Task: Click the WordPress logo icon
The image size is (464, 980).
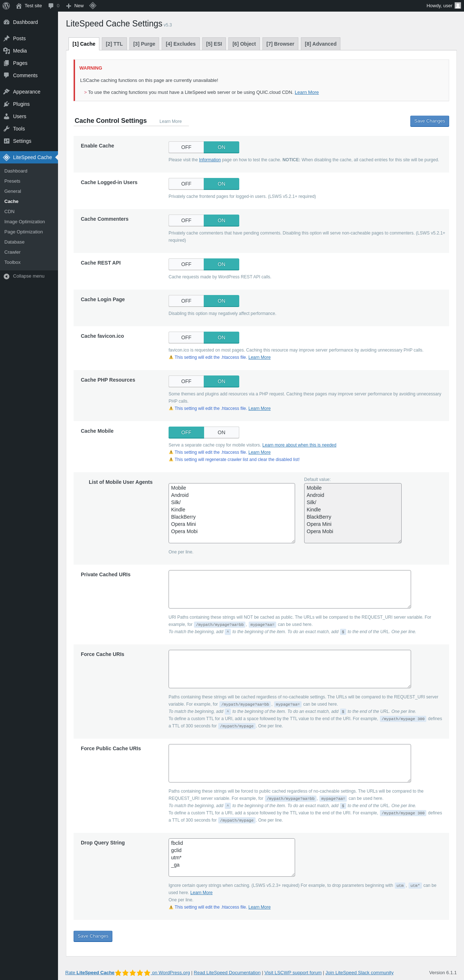Action: pyautogui.click(x=6, y=6)
